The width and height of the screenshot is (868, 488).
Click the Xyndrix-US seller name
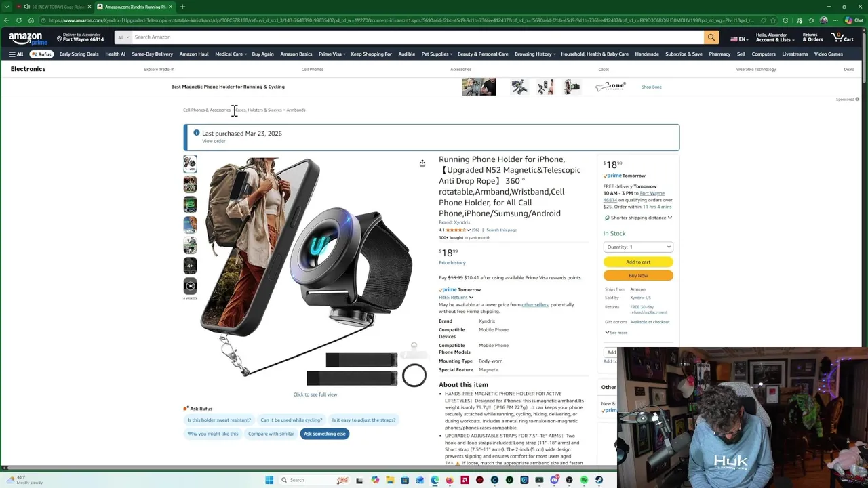coord(640,298)
